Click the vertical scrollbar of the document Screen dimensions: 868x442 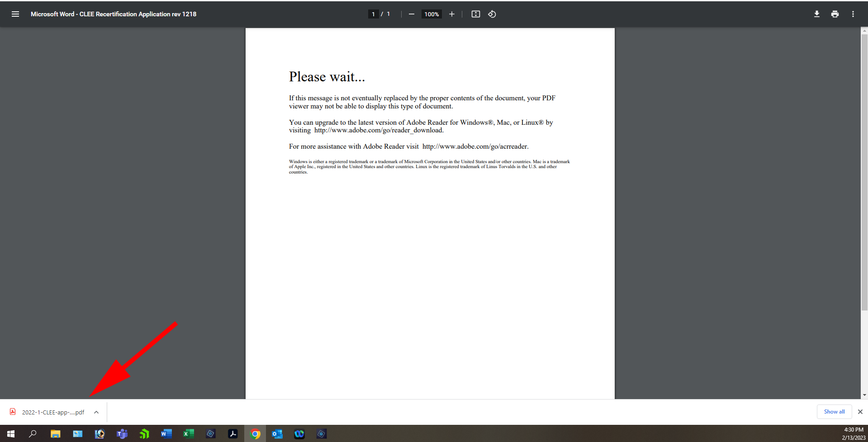pyautogui.click(x=864, y=172)
